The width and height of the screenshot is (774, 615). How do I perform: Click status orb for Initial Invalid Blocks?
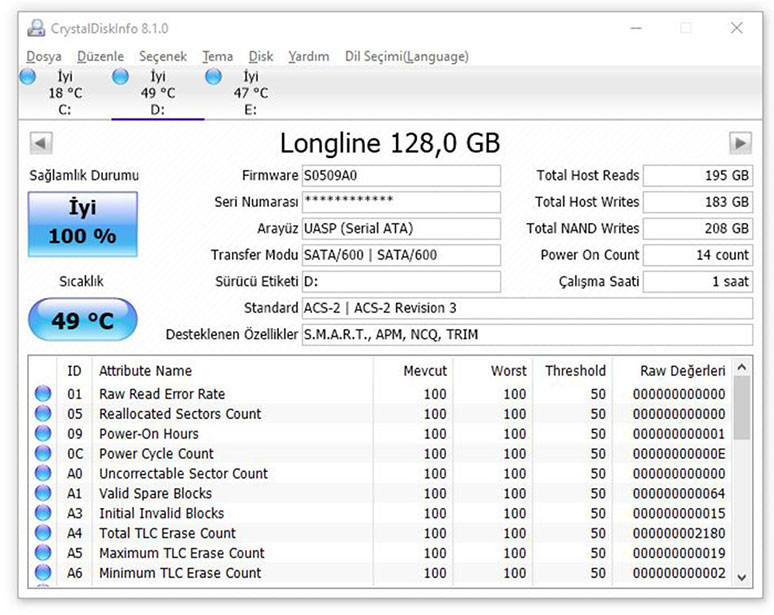43,513
